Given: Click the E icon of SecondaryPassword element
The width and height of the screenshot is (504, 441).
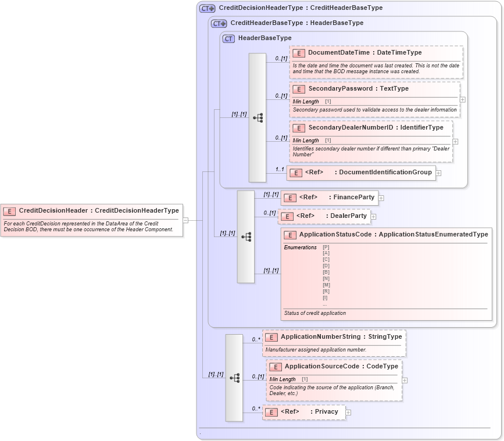Looking at the screenshot, I should (x=298, y=89).
